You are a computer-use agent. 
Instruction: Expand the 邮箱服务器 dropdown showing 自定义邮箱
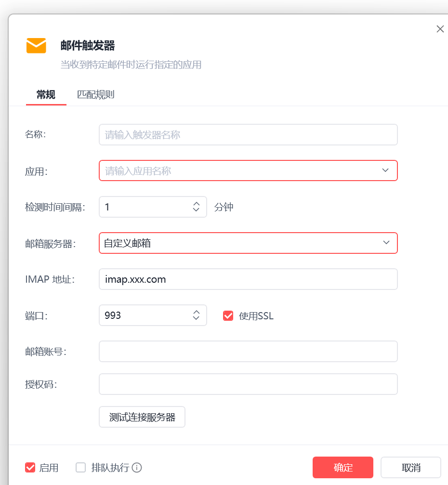tap(248, 243)
